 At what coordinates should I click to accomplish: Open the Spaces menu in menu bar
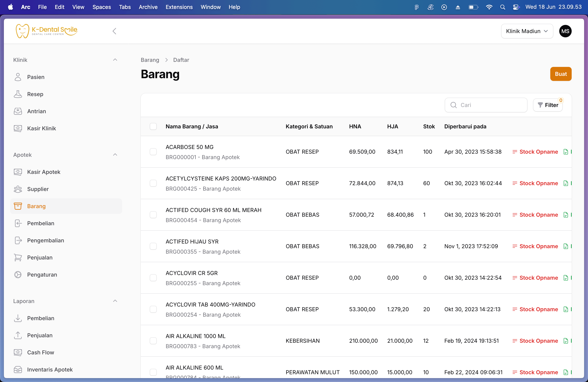coord(101,7)
